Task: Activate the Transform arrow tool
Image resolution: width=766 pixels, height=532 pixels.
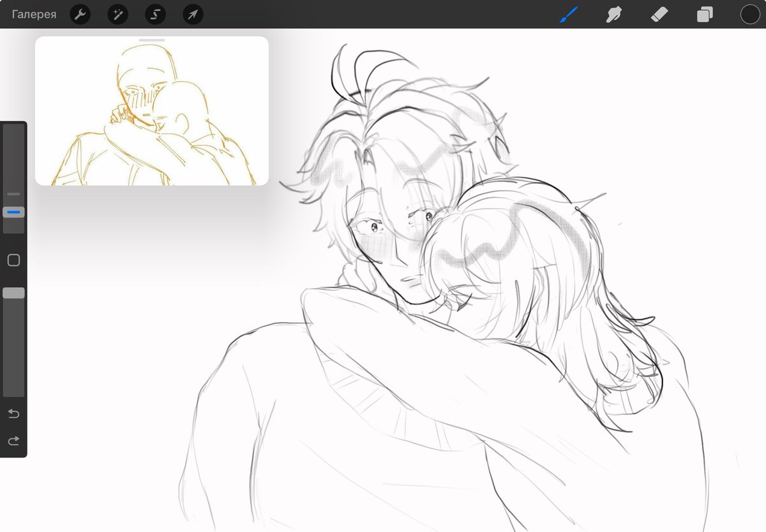Action: (193, 14)
